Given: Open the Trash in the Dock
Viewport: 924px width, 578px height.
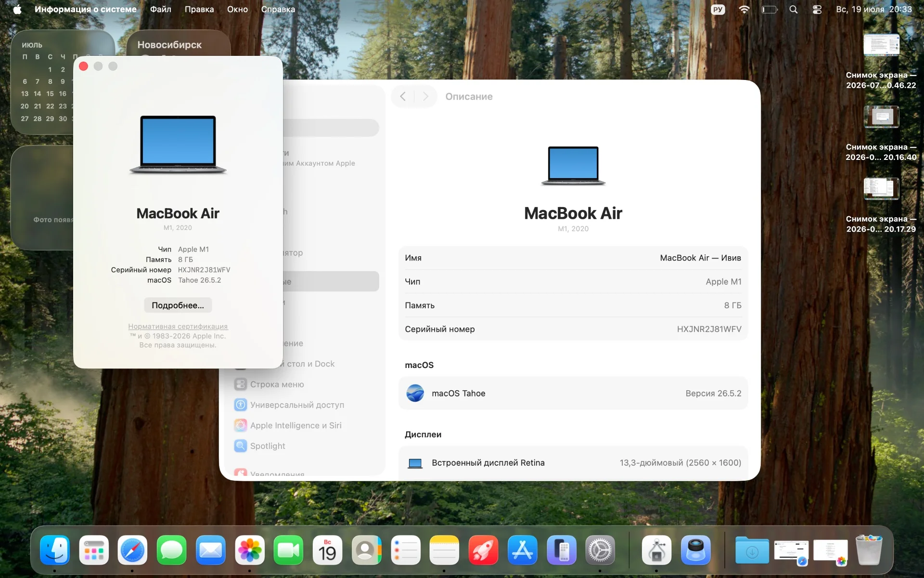Looking at the screenshot, I should tap(869, 550).
